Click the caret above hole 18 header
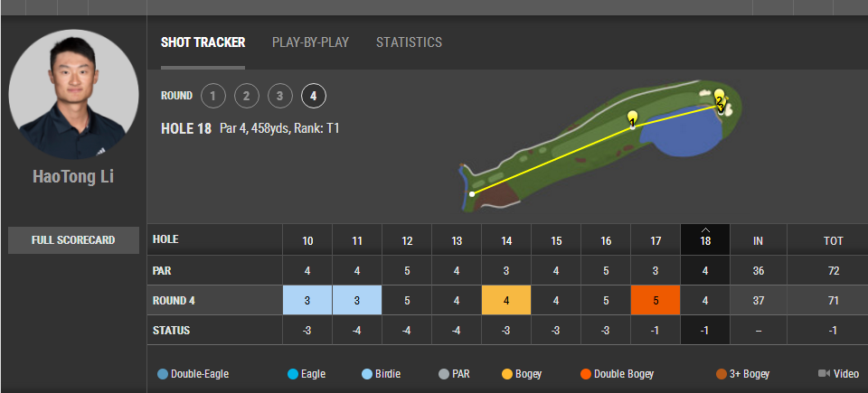 [x=705, y=229]
